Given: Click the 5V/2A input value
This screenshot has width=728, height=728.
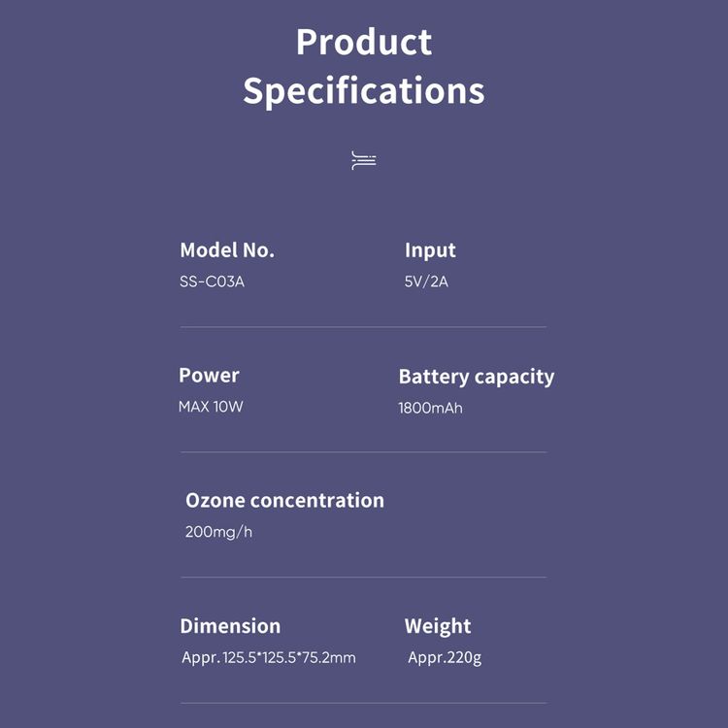Looking at the screenshot, I should point(426,281).
